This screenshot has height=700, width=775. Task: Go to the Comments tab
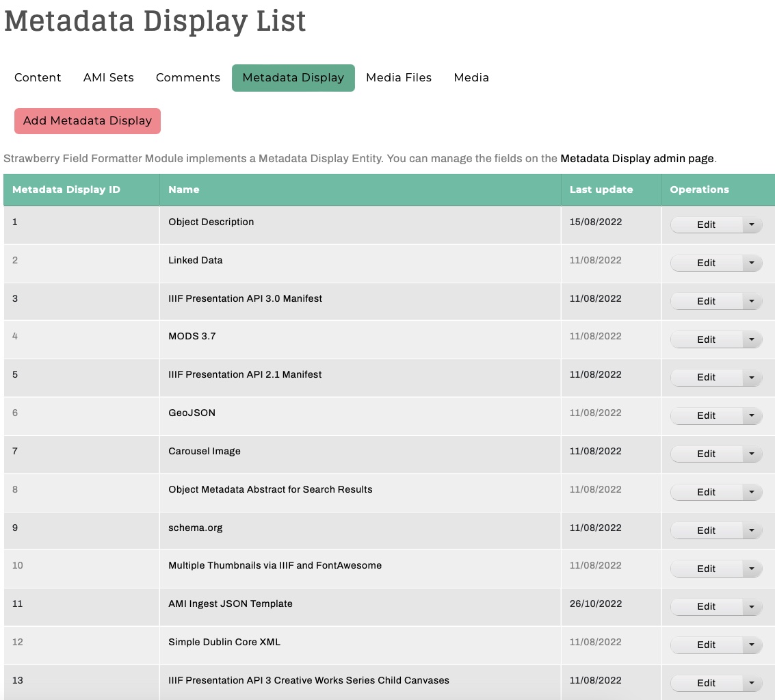[188, 78]
